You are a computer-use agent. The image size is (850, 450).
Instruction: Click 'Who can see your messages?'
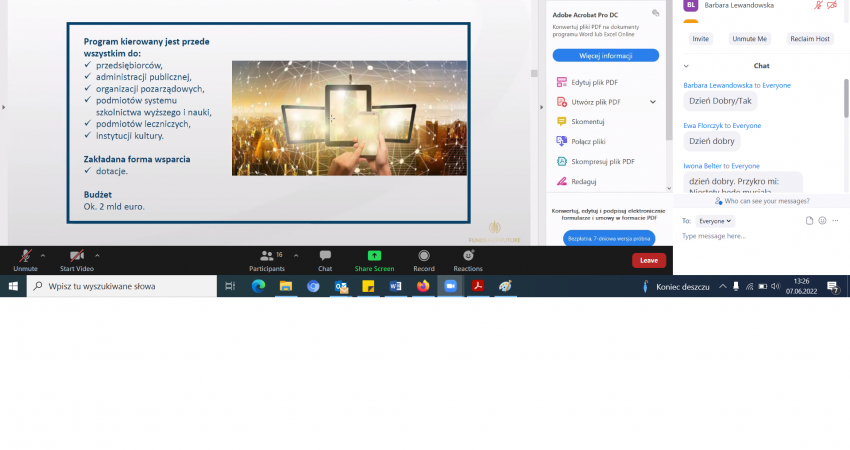(x=762, y=201)
